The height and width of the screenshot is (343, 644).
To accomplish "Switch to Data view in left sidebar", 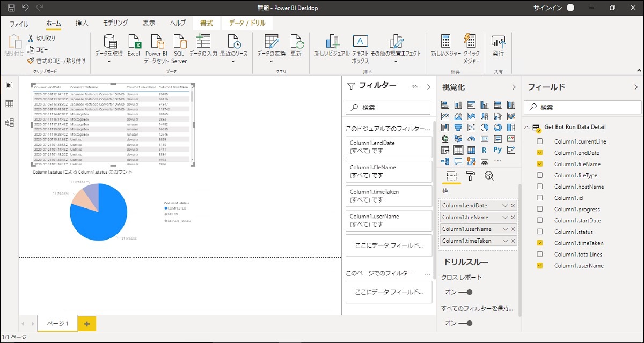I will pyautogui.click(x=9, y=104).
